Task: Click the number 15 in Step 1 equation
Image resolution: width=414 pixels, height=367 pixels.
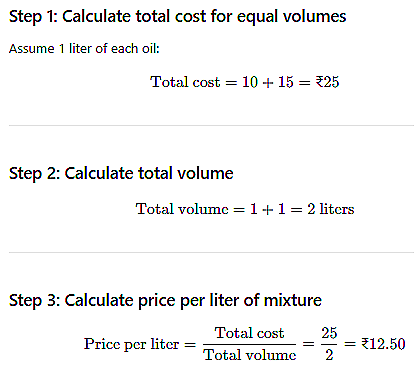Action: [286, 82]
